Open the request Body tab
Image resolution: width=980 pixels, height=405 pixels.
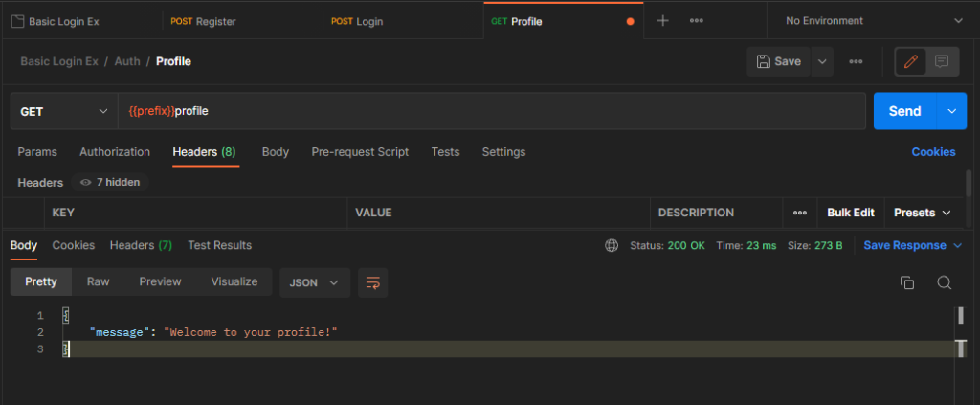(275, 152)
